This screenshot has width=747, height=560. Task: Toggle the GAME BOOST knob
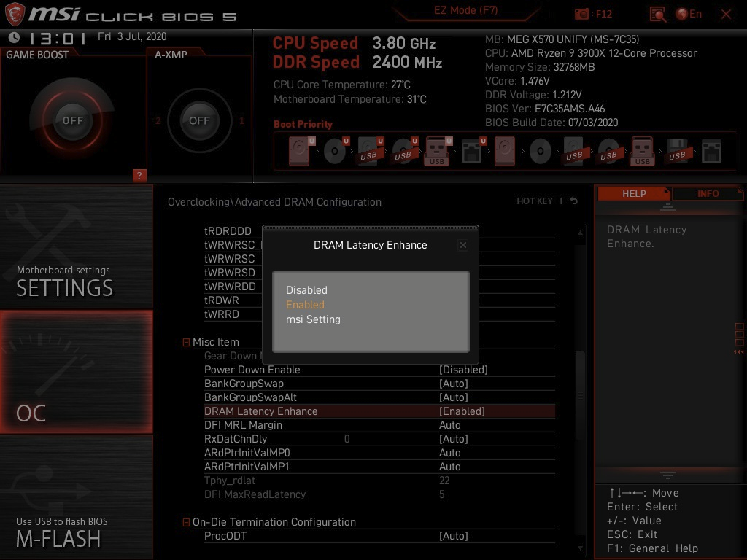72,120
